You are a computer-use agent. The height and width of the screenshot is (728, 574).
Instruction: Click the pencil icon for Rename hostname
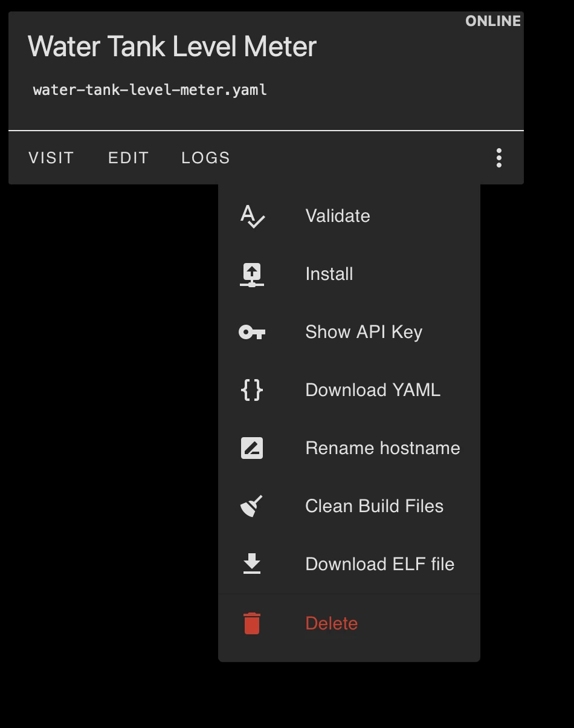point(253,448)
